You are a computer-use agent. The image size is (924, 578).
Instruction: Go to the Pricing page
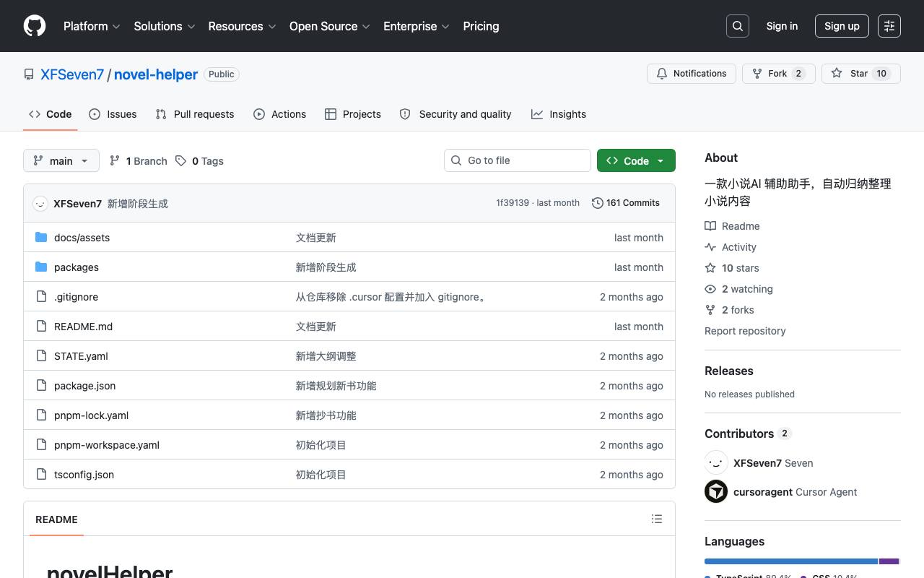tap(481, 26)
